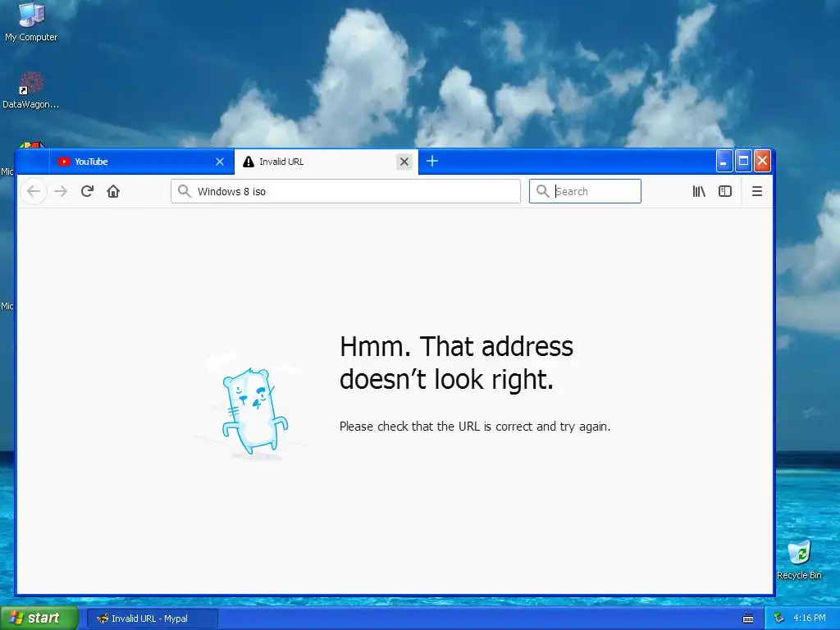Screen dimensions: 840x630
Task: Click the warning triangle on Invalid URL tab
Action: tap(249, 162)
